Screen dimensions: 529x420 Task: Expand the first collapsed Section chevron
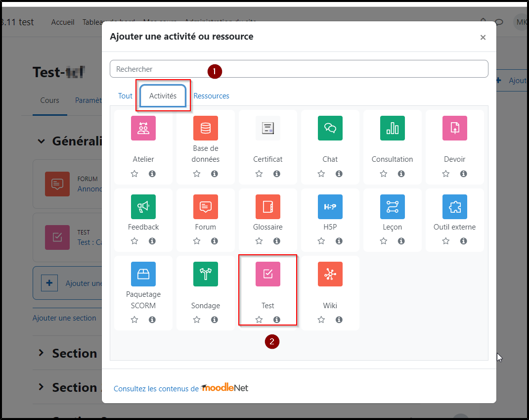(x=42, y=353)
